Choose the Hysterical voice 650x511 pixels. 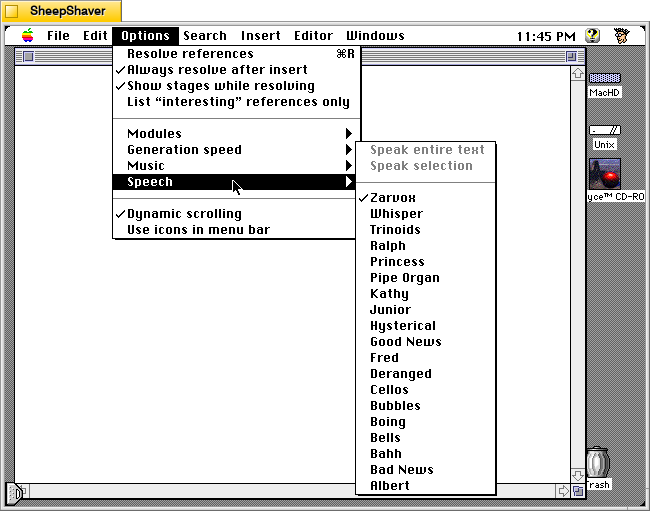(x=426, y=326)
